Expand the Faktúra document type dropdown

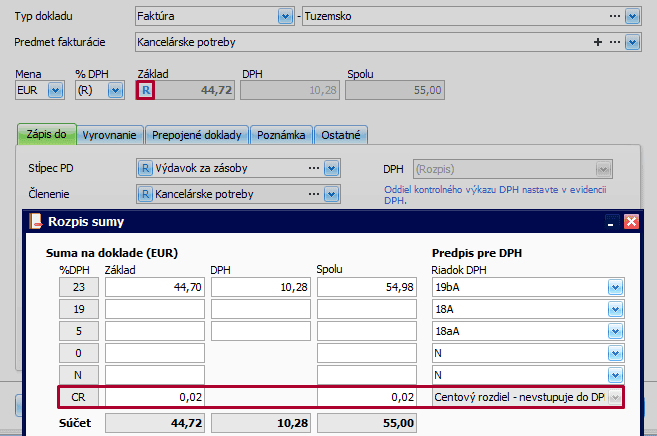pos(285,17)
